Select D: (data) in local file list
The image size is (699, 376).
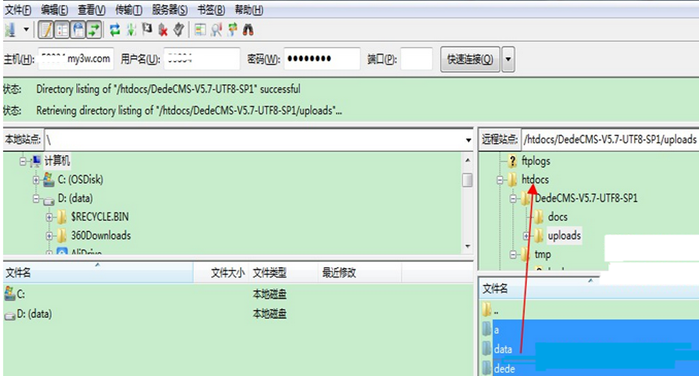click(34, 314)
